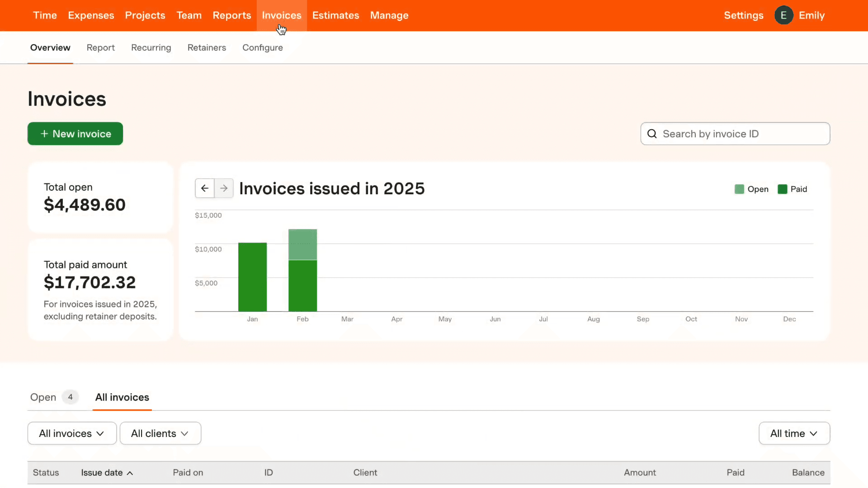Viewport: 868px width, 488px height.
Task: Focus the Search by invoice ID field
Action: click(735, 134)
